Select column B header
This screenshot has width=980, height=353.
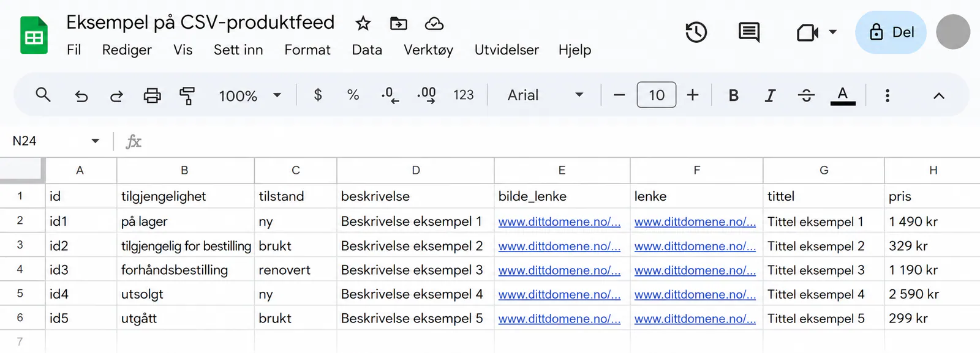click(x=185, y=170)
